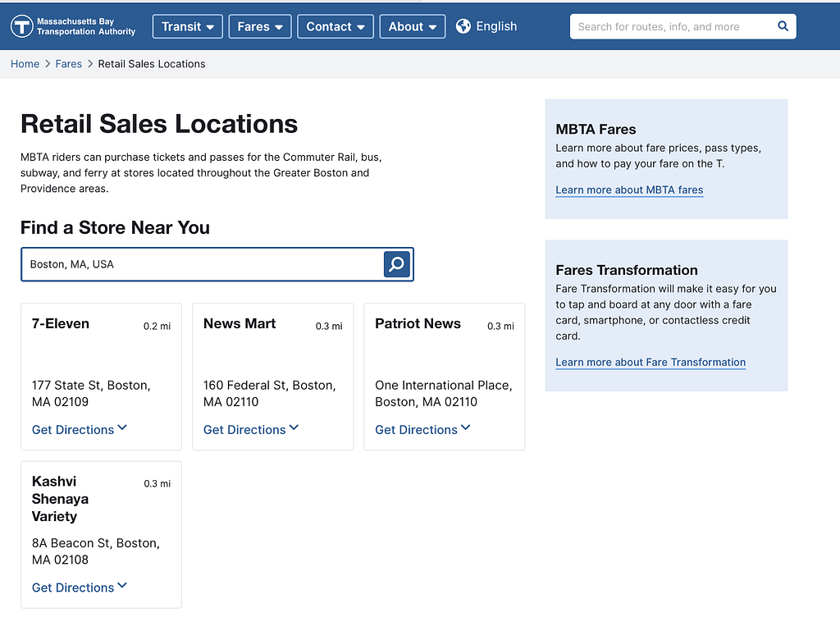Open the About dropdown menu
The image size is (840, 631).
pyautogui.click(x=413, y=26)
